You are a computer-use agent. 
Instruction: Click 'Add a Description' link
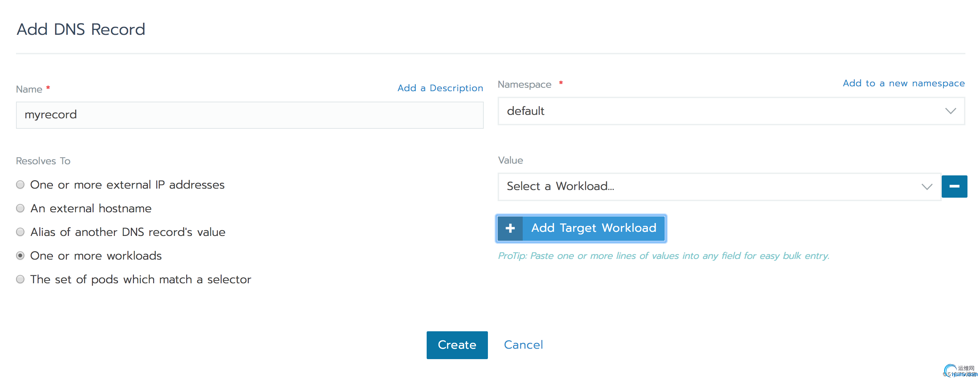pyautogui.click(x=440, y=88)
